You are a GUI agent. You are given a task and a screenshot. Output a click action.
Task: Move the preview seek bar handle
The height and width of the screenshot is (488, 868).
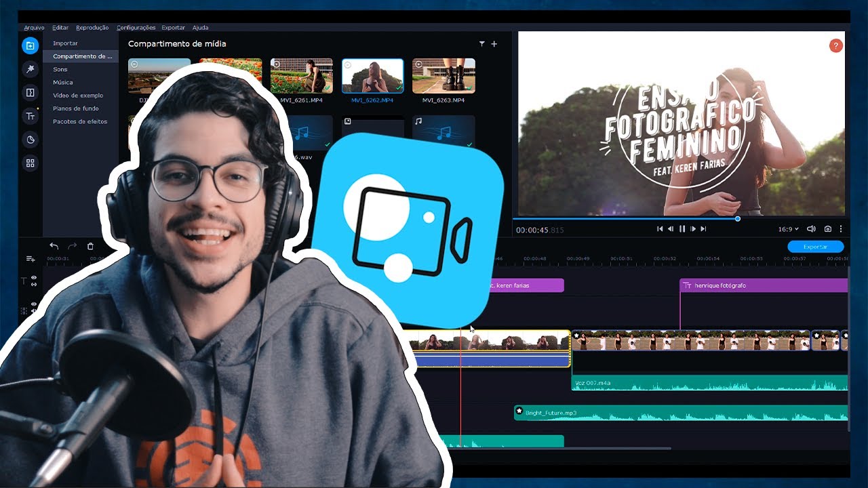[738, 218]
